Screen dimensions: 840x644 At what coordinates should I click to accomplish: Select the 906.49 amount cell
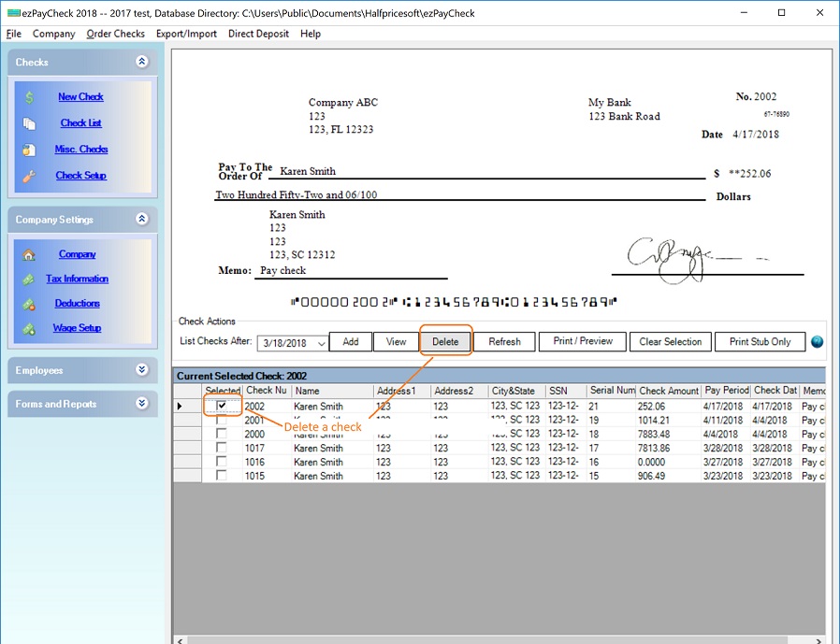[668, 476]
